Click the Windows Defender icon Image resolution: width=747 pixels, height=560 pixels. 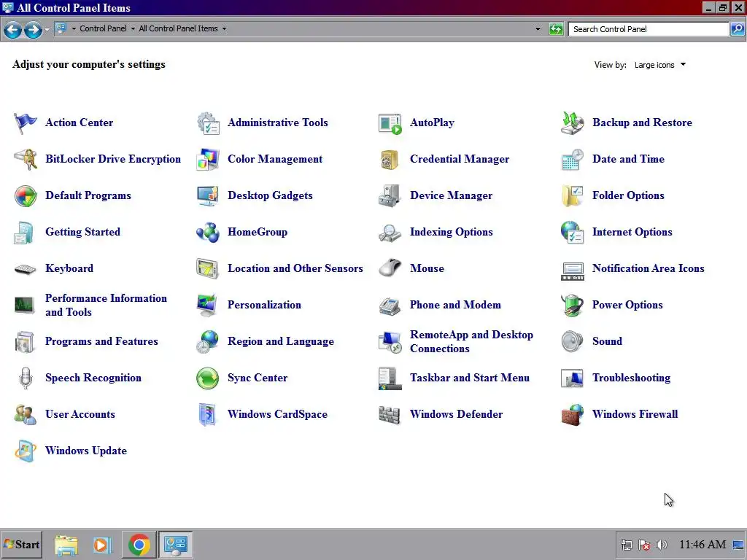pyautogui.click(x=390, y=414)
